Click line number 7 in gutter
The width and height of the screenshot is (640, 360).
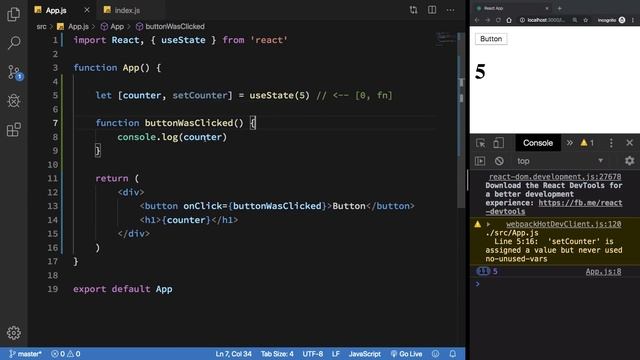click(55, 123)
